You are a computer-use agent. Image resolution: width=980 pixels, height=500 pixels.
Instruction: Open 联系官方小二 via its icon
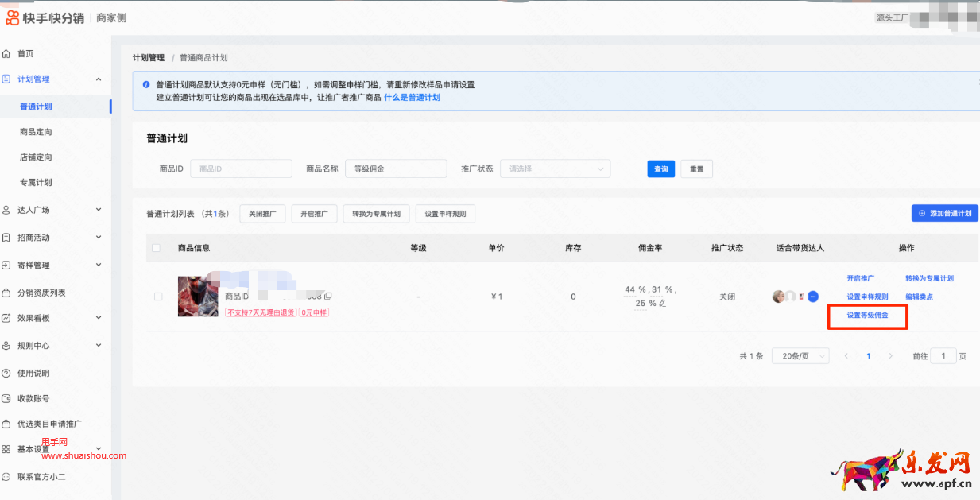pos(10,477)
